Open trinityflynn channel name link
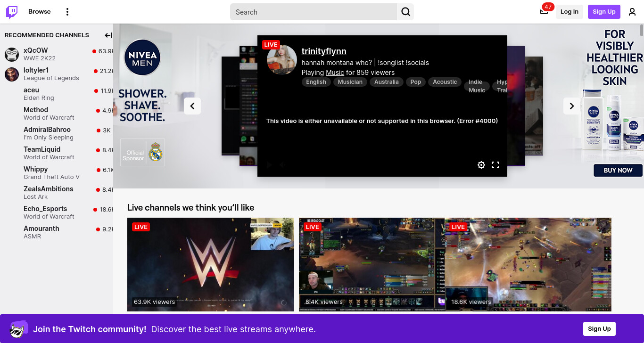The width and height of the screenshot is (644, 343). pyautogui.click(x=324, y=51)
